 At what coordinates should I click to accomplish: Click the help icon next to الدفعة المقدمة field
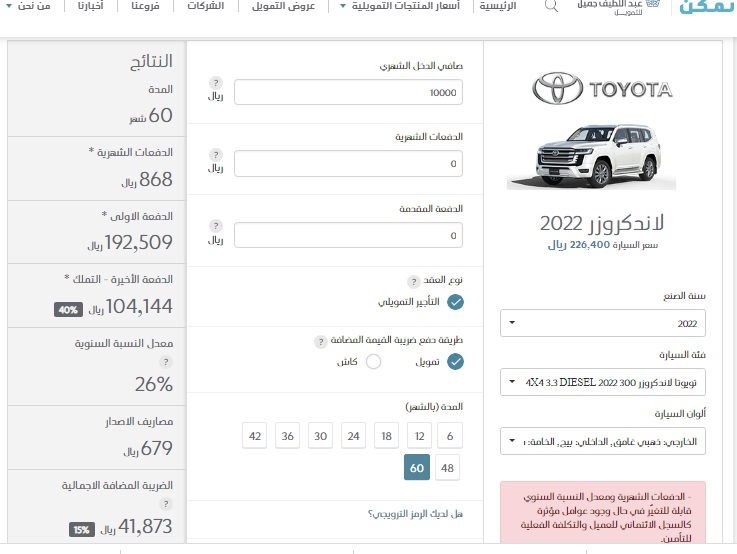(216, 226)
